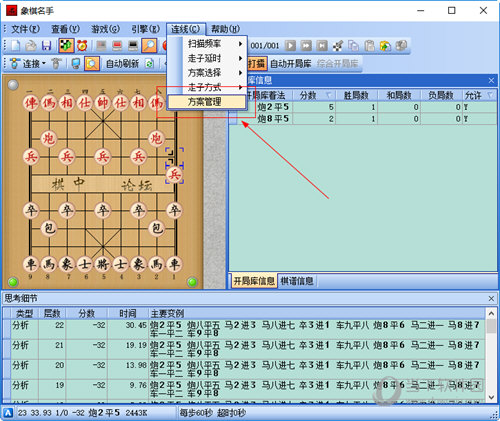Click the green indicator at board bottom-left
Image resolution: width=500 pixels, height=421 pixels.
13,282
